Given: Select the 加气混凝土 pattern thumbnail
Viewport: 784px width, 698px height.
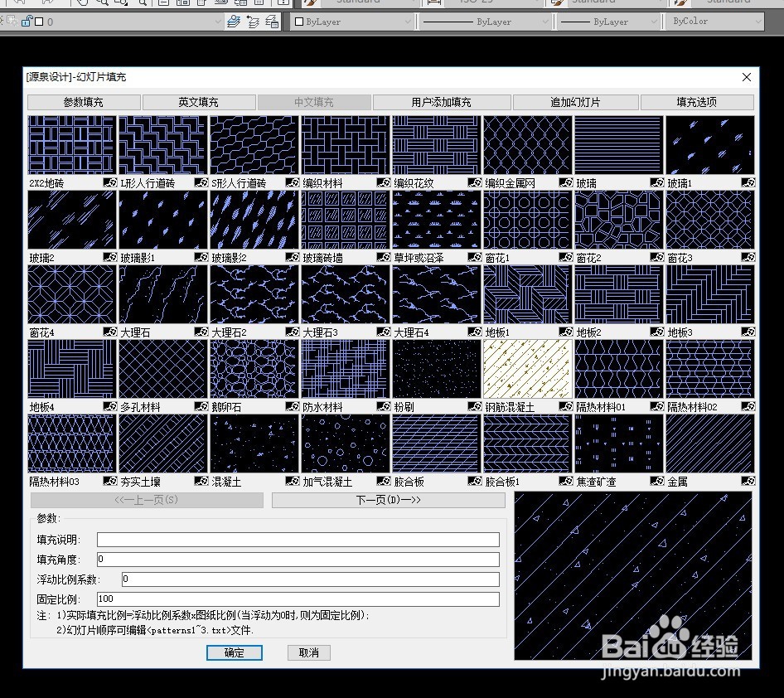Looking at the screenshot, I should [346, 444].
